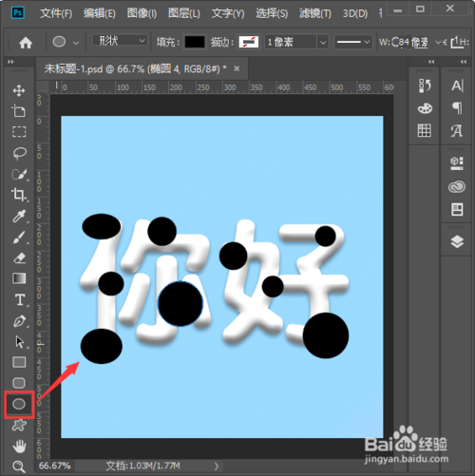Expand the left toolbar double arrows
Viewport: 475px width, 476px height.
[10, 62]
